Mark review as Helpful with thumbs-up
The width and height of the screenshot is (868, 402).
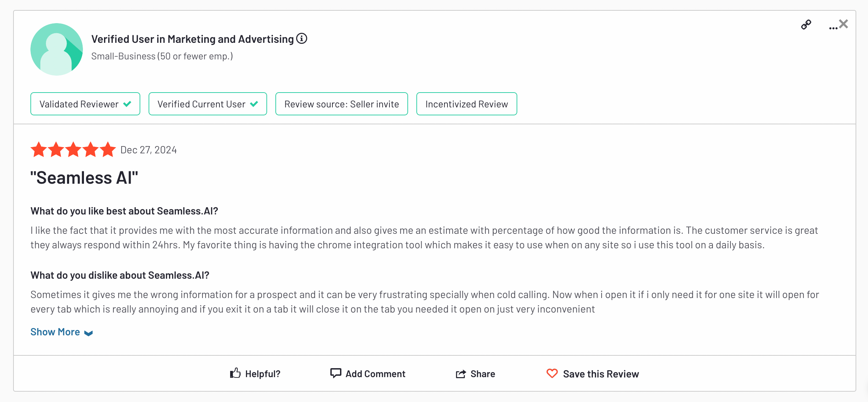pos(255,373)
